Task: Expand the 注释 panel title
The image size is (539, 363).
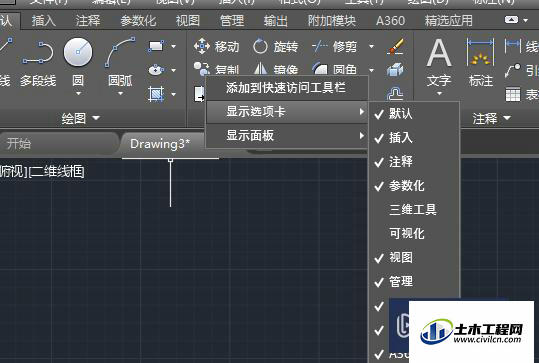Action: point(491,119)
